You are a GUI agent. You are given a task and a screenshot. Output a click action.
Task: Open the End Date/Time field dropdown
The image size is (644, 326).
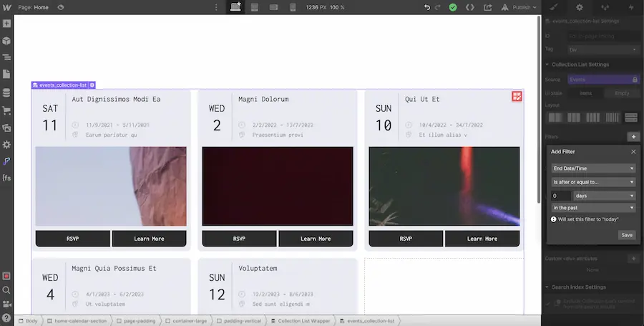pyautogui.click(x=593, y=168)
